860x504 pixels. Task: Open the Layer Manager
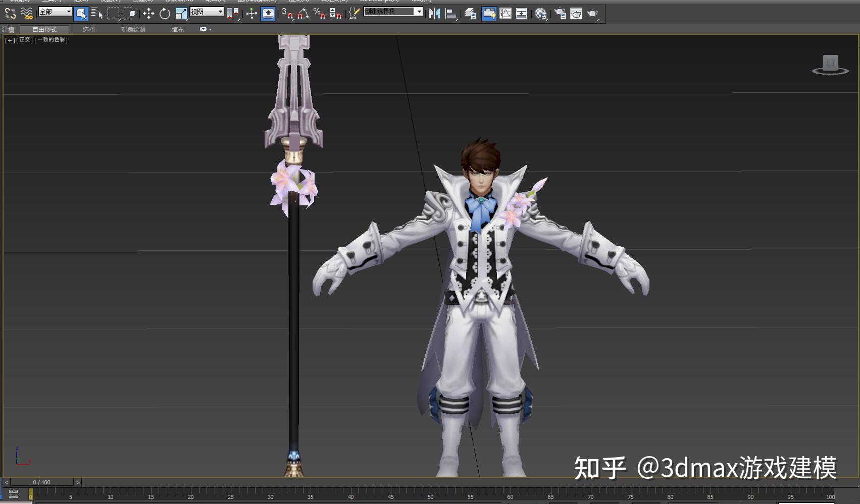pos(470,14)
